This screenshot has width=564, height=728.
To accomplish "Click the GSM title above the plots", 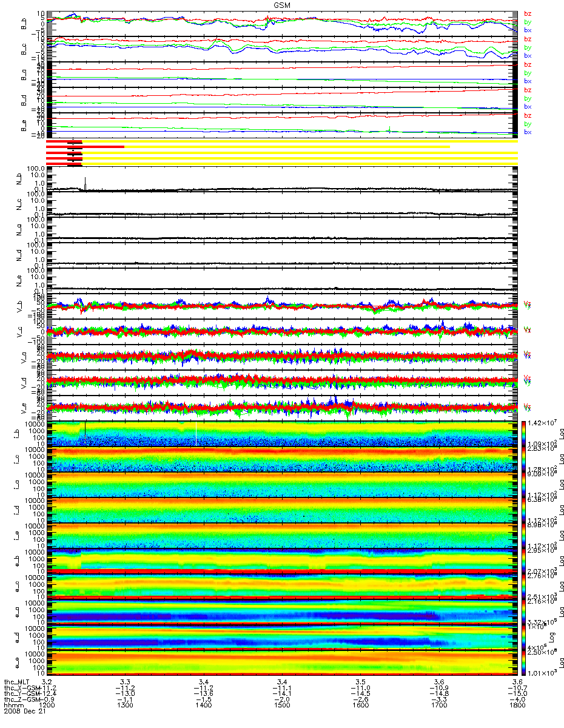I will [281, 4].
